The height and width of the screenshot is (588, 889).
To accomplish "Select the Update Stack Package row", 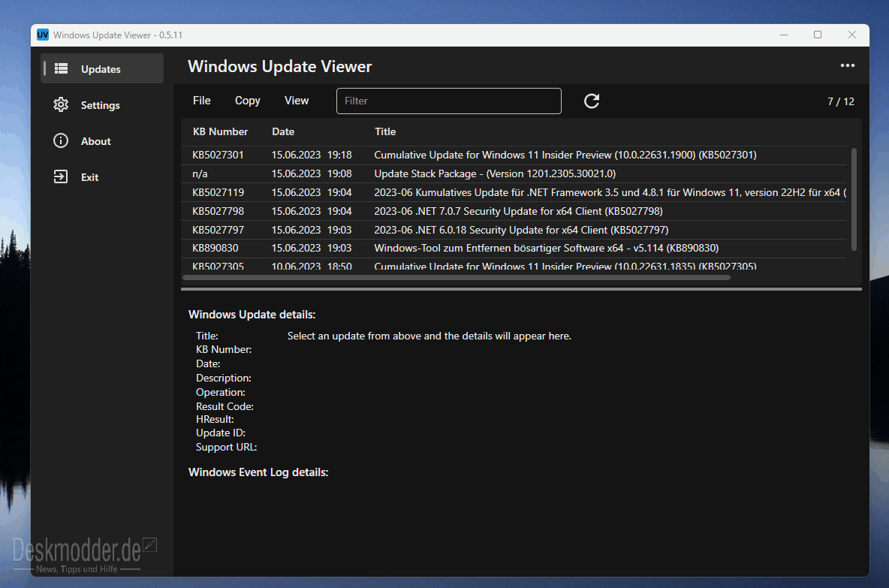I will click(514, 173).
